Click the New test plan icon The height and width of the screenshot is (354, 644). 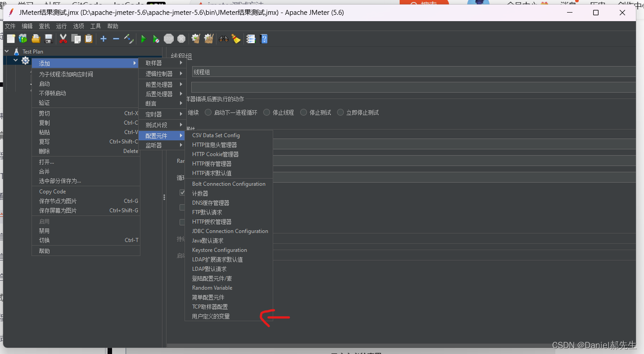tap(11, 39)
